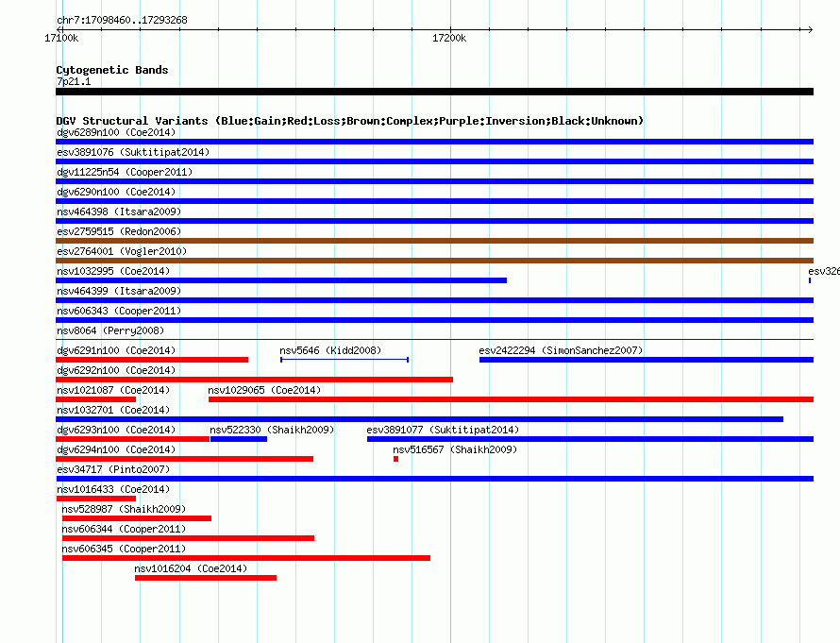The height and width of the screenshot is (643, 840).
Task: Click the partially visible esv326 label at right
Action: click(824, 271)
